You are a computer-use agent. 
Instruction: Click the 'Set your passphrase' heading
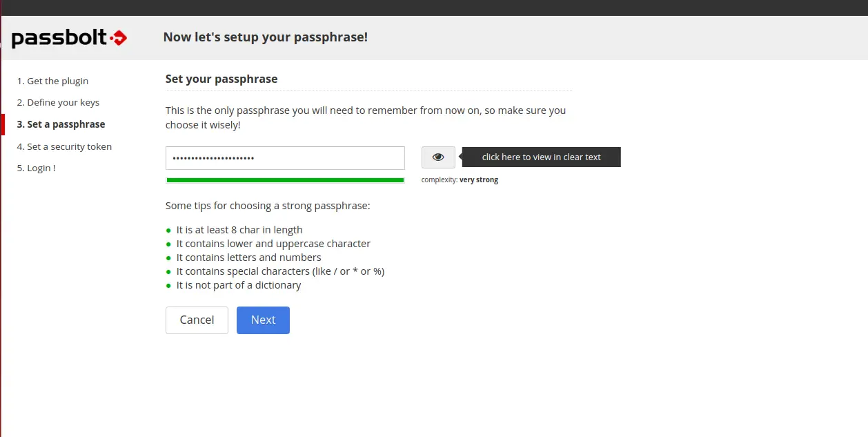click(x=221, y=79)
